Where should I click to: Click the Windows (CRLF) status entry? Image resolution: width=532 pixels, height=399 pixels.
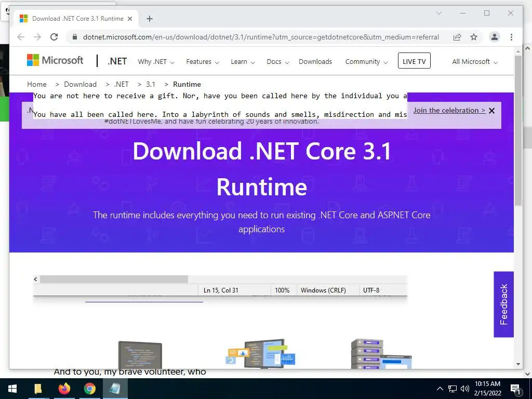[323, 290]
